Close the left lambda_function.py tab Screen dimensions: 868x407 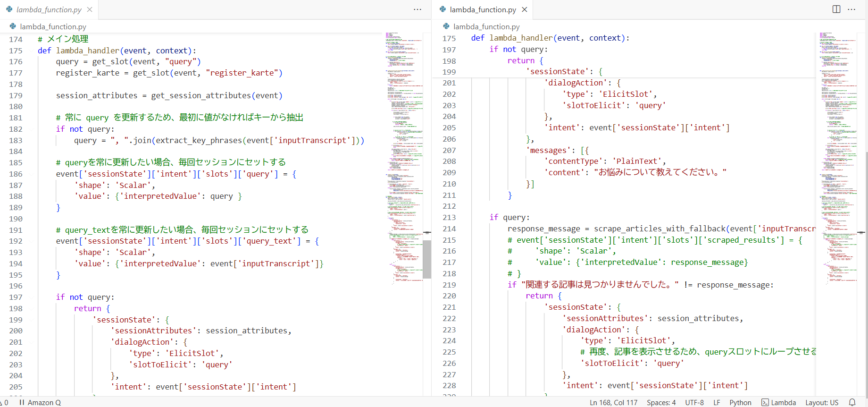pyautogui.click(x=90, y=9)
